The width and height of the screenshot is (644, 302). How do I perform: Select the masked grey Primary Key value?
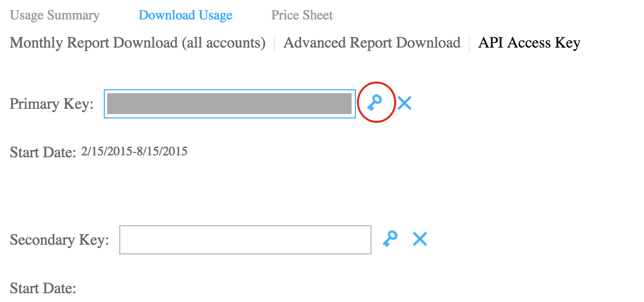[229, 103]
